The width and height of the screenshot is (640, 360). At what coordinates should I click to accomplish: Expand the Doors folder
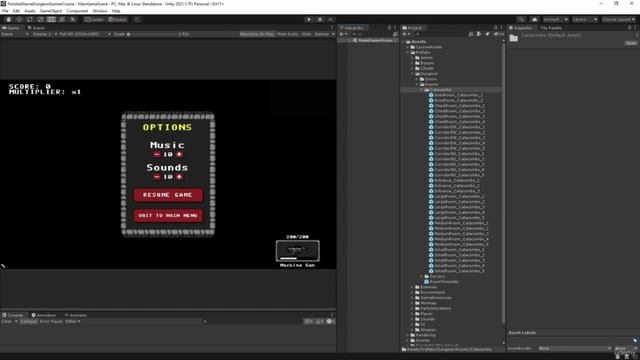click(417, 79)
